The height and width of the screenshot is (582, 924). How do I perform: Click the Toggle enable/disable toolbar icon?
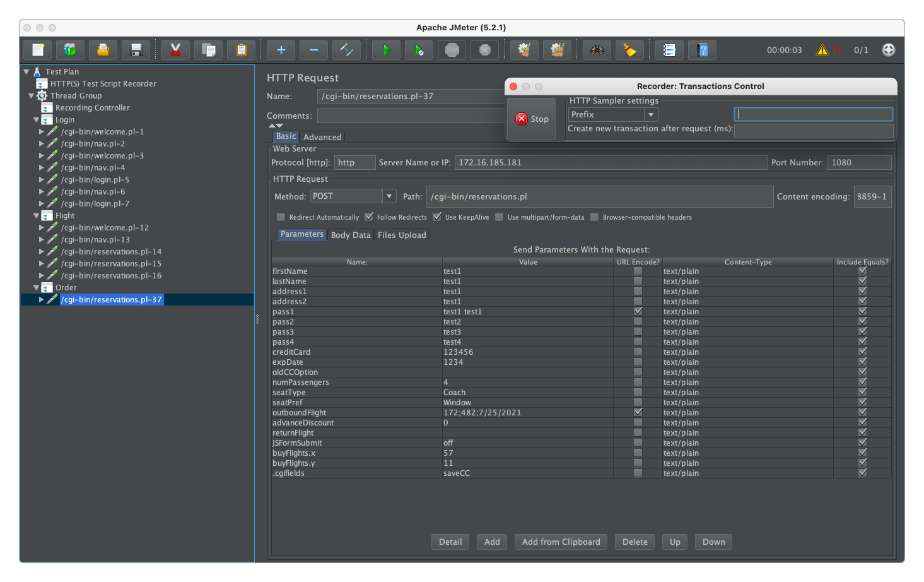click(347, 50)
